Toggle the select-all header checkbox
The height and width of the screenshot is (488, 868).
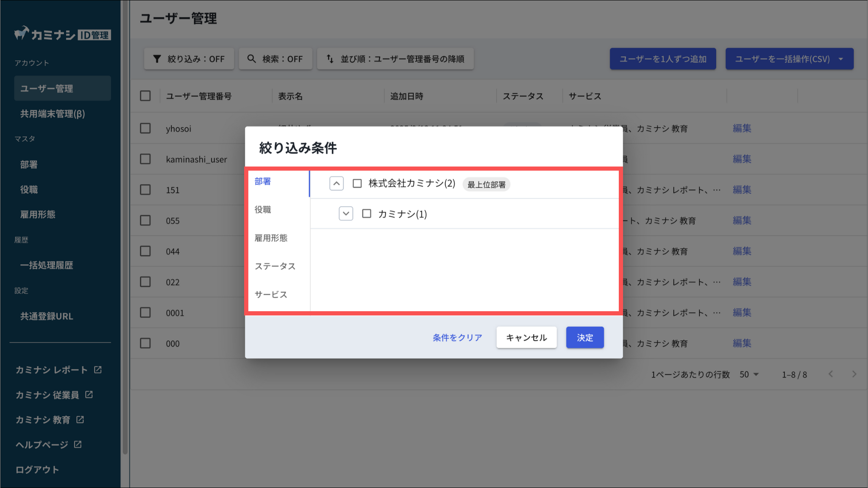(145, 96)
